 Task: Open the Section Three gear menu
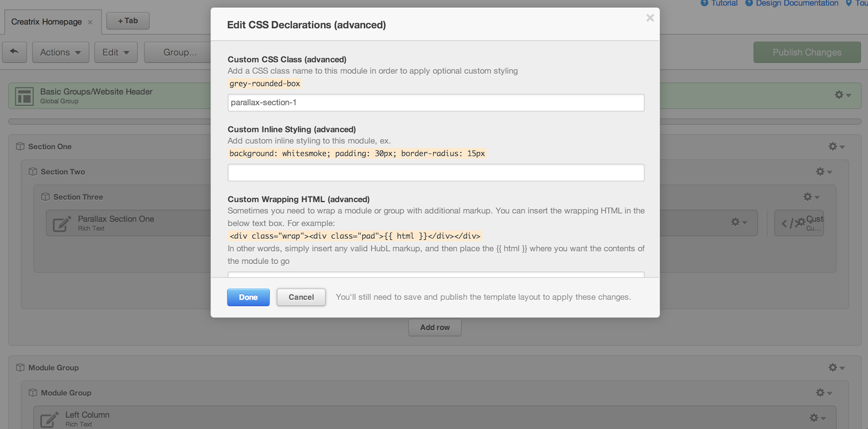point(812,197)
